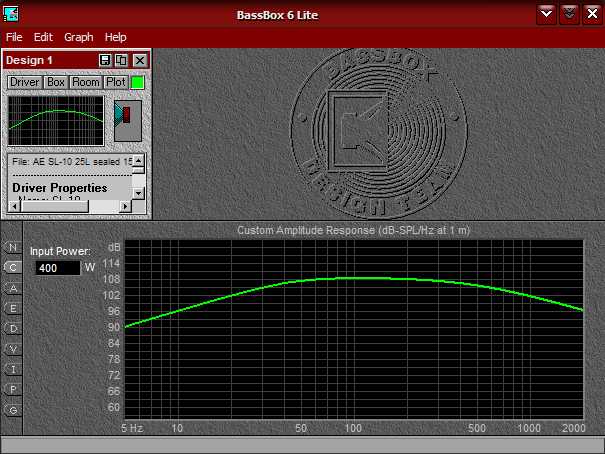The width and height of the screenshot is (605, 454).
Task: Save design using the disk icon
Action: [105, 60]
